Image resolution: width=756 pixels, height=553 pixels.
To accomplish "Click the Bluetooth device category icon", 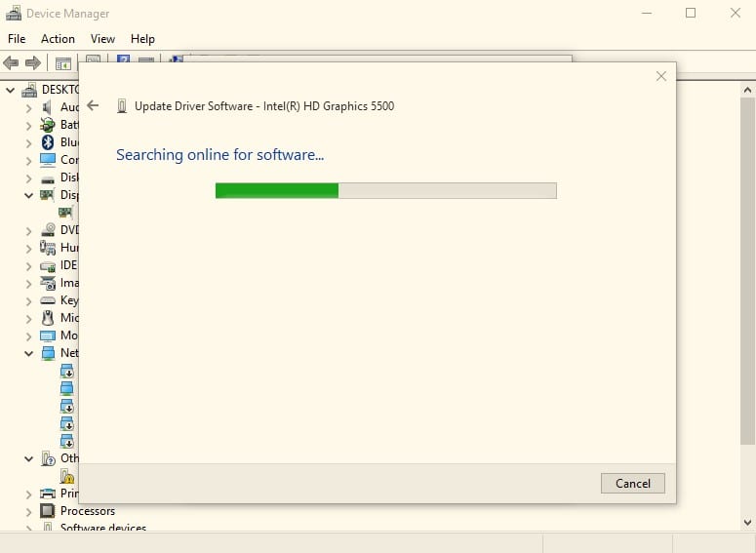I will (48, 142).
